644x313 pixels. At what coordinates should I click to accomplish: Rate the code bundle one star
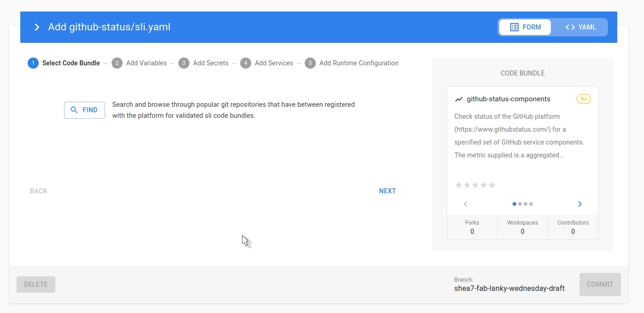[x=459, y=185]
